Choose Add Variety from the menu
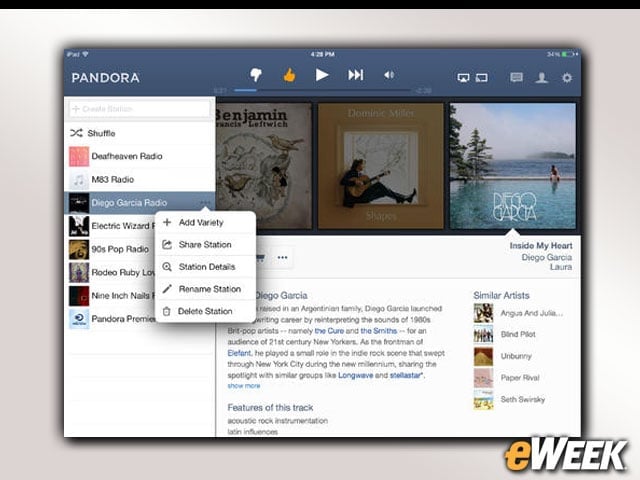 click(x=206, y=222)
